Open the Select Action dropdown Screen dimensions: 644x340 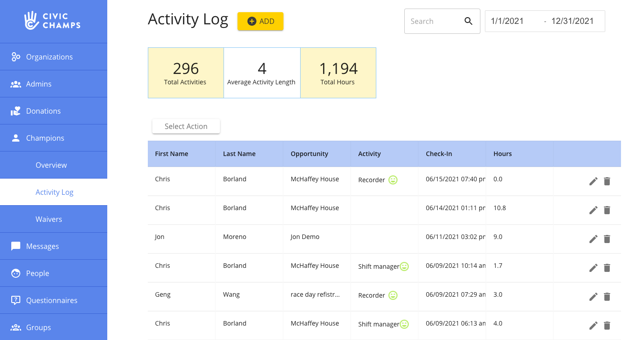[186, 126]
